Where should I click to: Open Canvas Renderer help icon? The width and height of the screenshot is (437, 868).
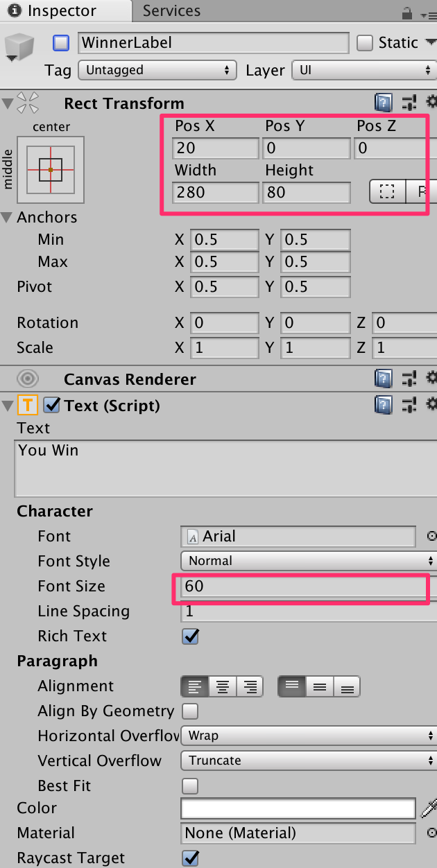383,379
